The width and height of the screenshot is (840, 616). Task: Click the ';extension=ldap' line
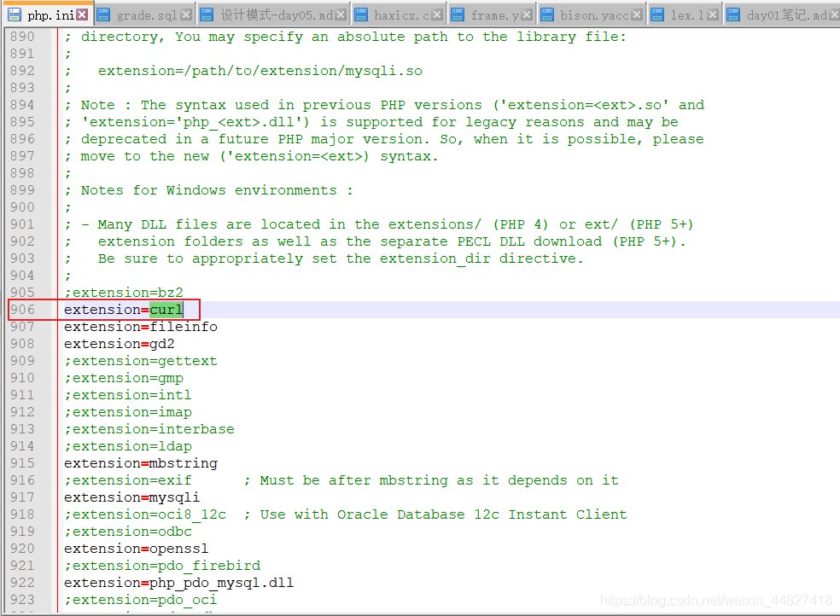[128, 446]
